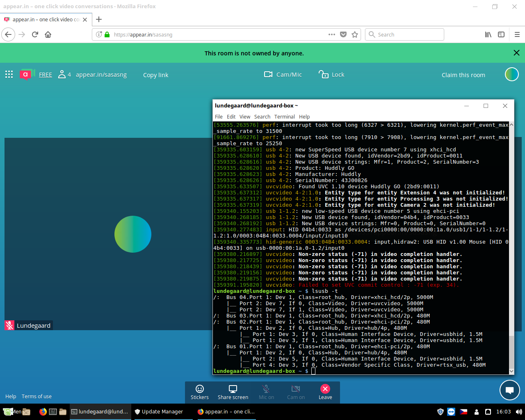Show site information for appear.in
This screenshot has width=525, height=420.
(99, 34)
